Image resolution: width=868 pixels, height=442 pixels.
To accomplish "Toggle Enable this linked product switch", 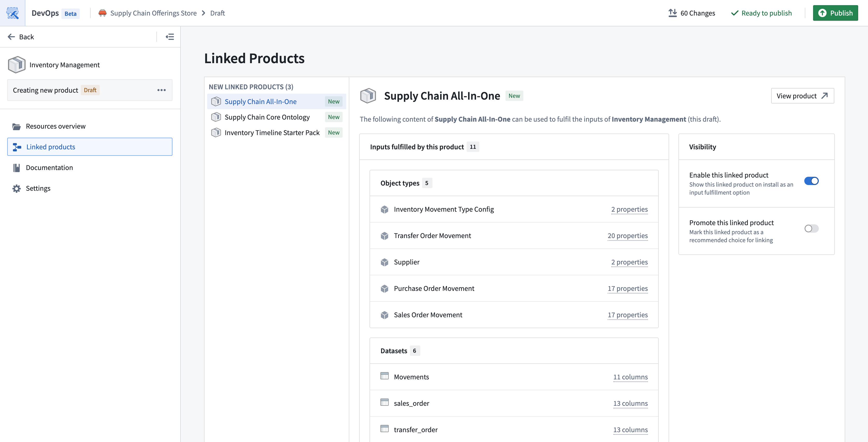I will tap(811, 181).
